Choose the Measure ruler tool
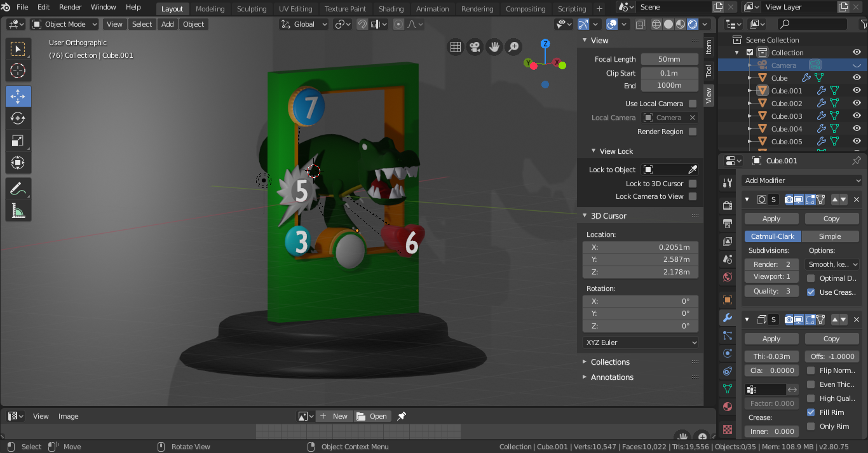The height and width of the screenshot is (453, 868). (18, 211)
